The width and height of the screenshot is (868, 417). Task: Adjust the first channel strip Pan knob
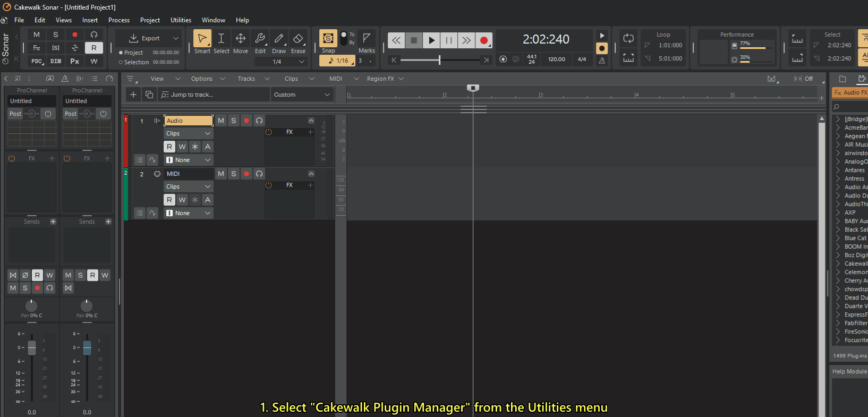(x=31, y=305)
